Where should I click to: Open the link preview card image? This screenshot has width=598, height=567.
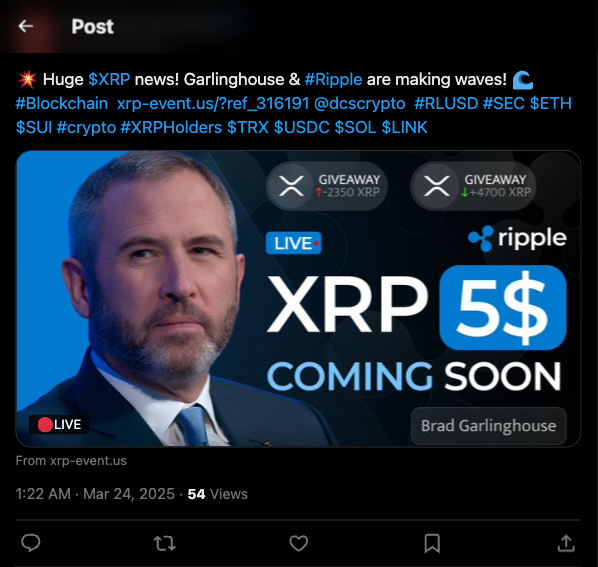[298, 299]
